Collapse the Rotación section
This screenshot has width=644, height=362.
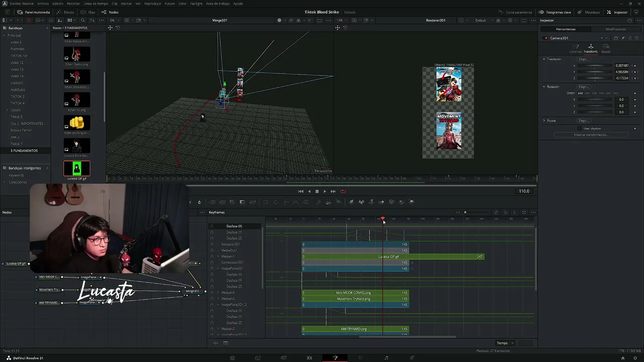544,86
